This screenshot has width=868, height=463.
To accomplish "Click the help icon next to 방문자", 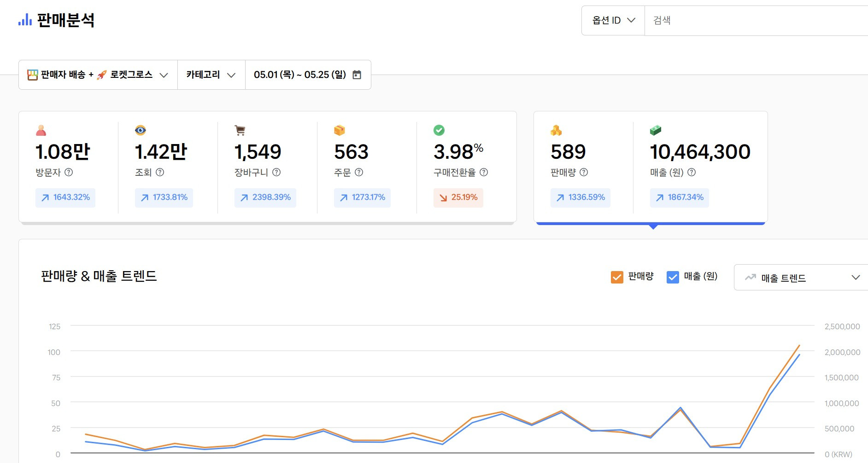I will click(x=69, y=172).
